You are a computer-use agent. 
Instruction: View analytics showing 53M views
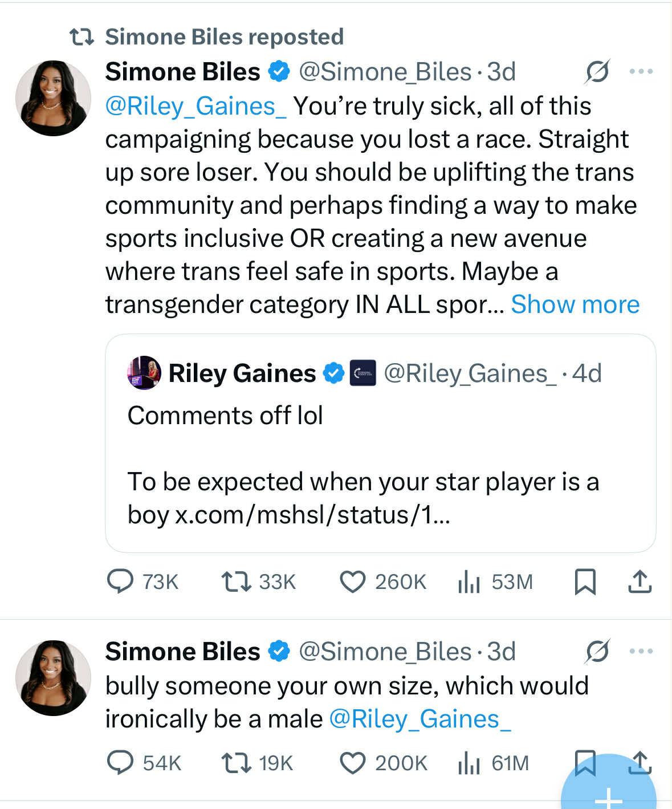[x=469, y=582]
